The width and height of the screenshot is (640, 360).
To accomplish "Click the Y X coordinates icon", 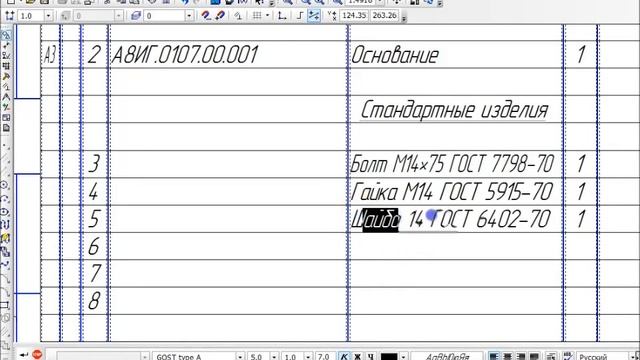I will click(331, 16).
